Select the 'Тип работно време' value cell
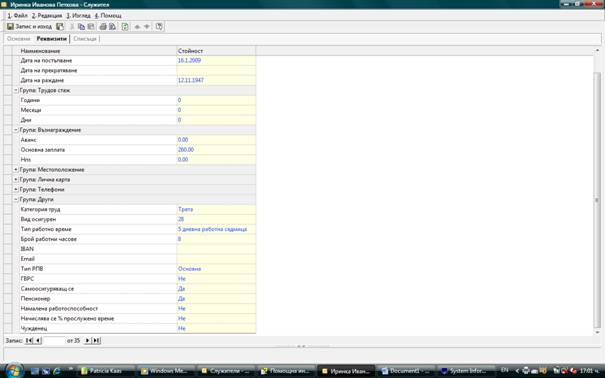This screenshot has height=378, width=605. [x=216, y=230]
